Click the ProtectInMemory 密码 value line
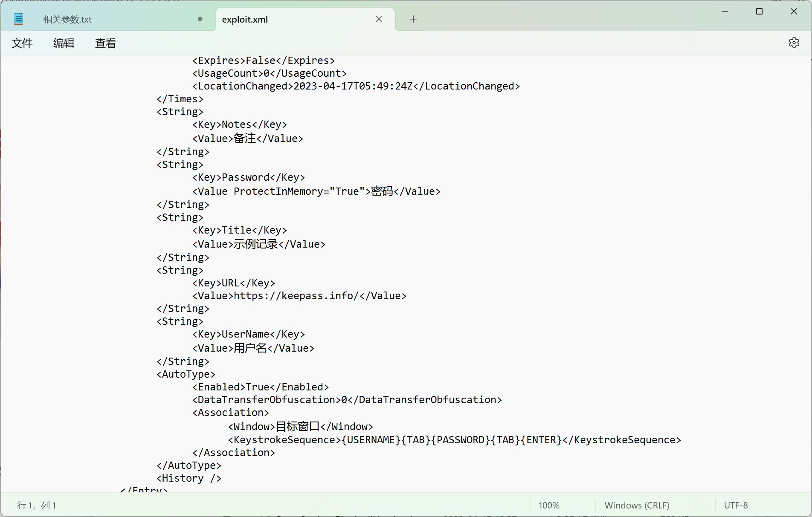 point(316,191)
